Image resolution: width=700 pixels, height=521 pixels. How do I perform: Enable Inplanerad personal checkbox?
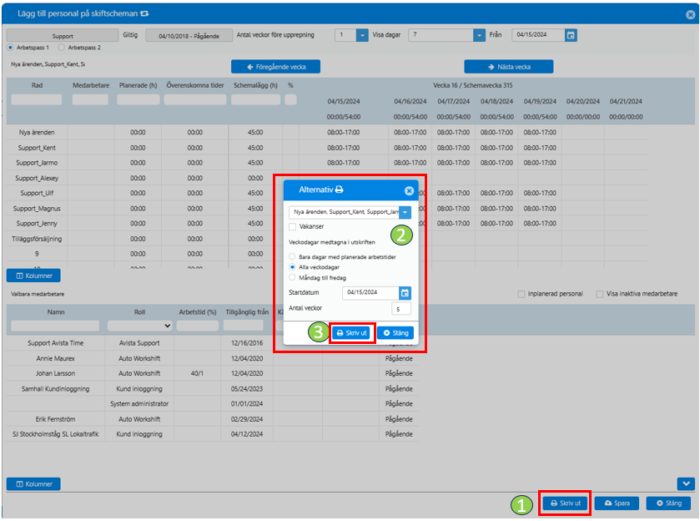click(x=521, y=294)
